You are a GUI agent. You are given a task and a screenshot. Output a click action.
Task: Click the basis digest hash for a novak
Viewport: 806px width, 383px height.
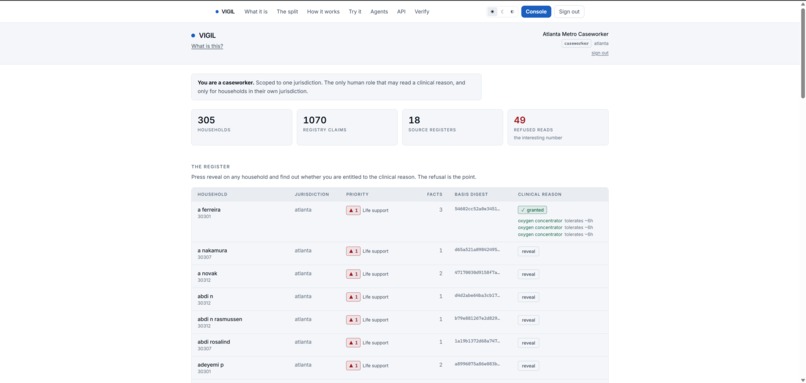point(477,273)
